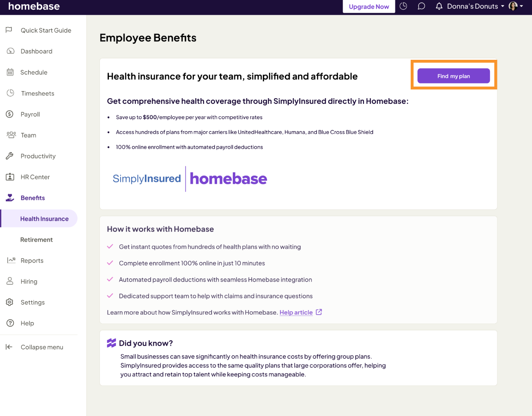Viewport: 532px width, 416px height.
Task: Click the Quick Start Guide flag icon
Action: pyautogui.click(x=9, y=30)
